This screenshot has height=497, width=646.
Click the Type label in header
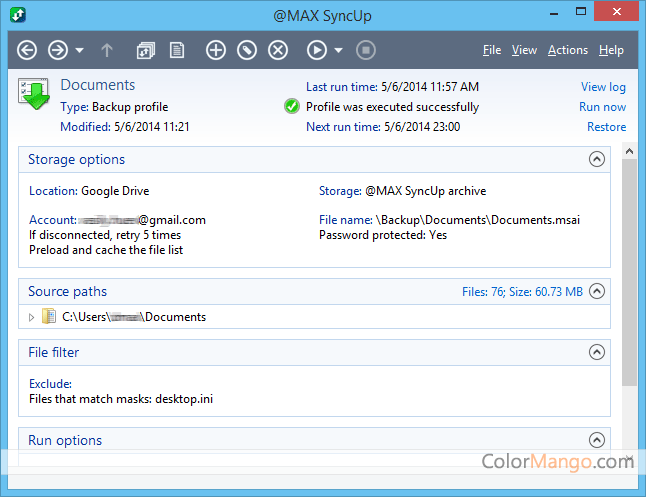point(74,107)
